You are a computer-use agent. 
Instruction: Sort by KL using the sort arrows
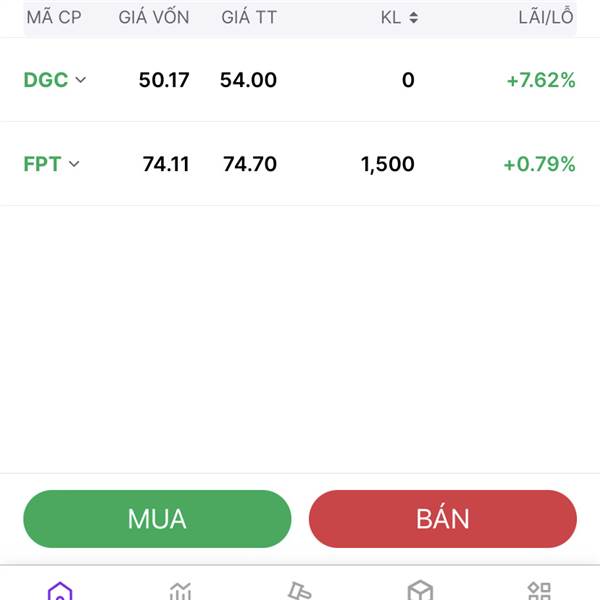click(x=414, y=17)
